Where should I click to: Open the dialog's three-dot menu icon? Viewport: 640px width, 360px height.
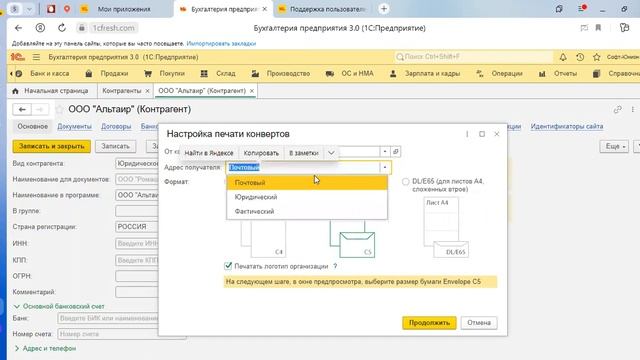(x=467, y=134)
